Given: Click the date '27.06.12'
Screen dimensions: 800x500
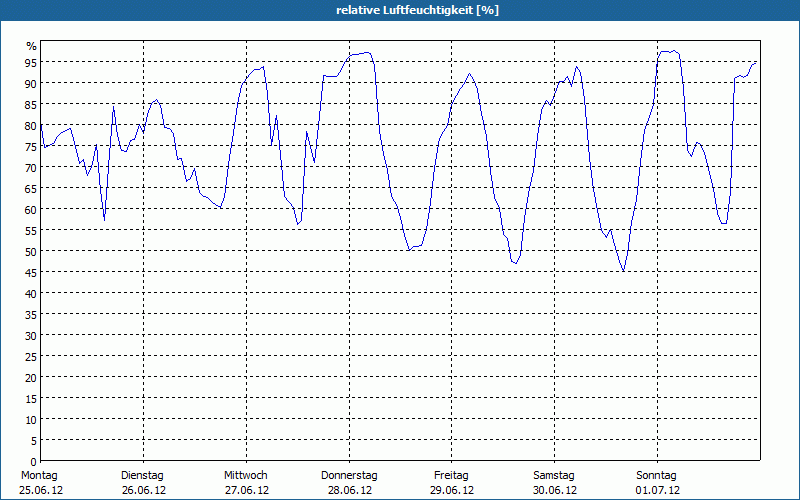Looking at the screenshot, I should 247,491.
